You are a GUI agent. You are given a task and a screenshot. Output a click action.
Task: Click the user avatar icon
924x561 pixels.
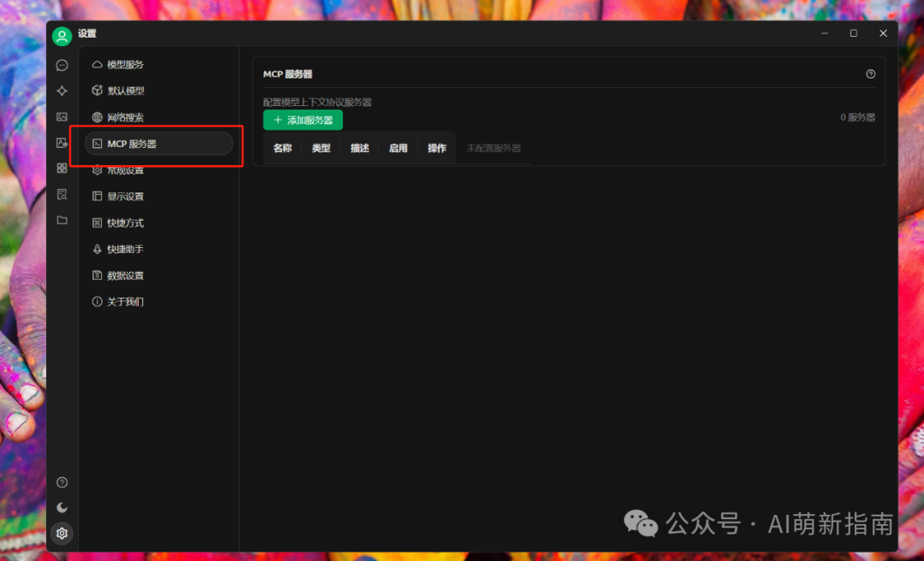[x=61, y=35]
